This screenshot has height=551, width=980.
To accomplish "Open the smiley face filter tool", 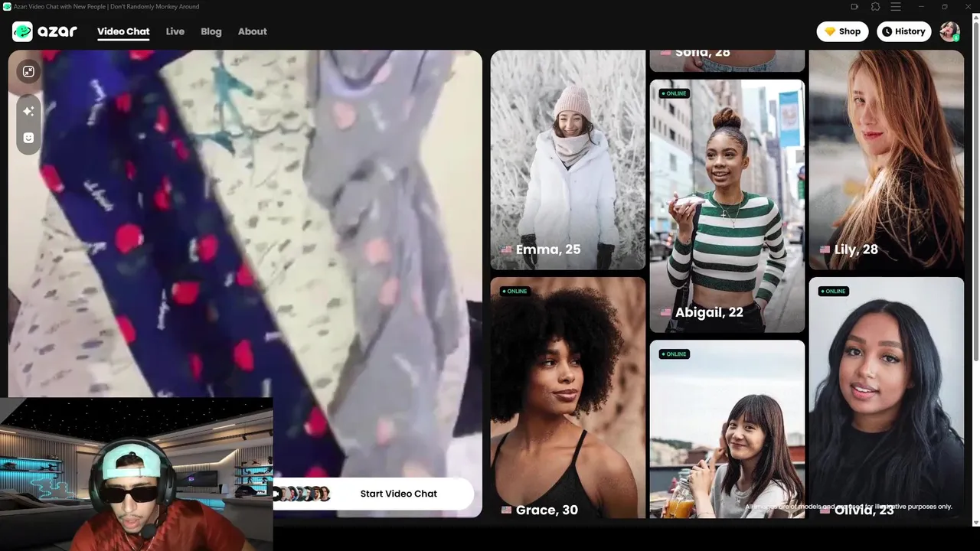I will click(28, 138).
